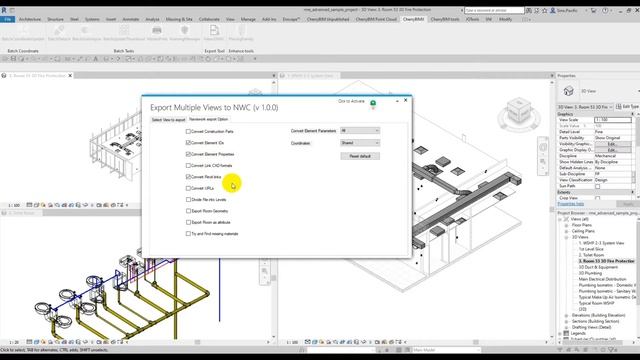Click Reset default button

pyautogui.click(x=360, y=156)
